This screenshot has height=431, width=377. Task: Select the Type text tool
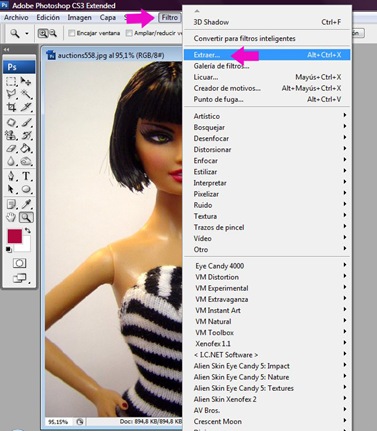point(26,176)
